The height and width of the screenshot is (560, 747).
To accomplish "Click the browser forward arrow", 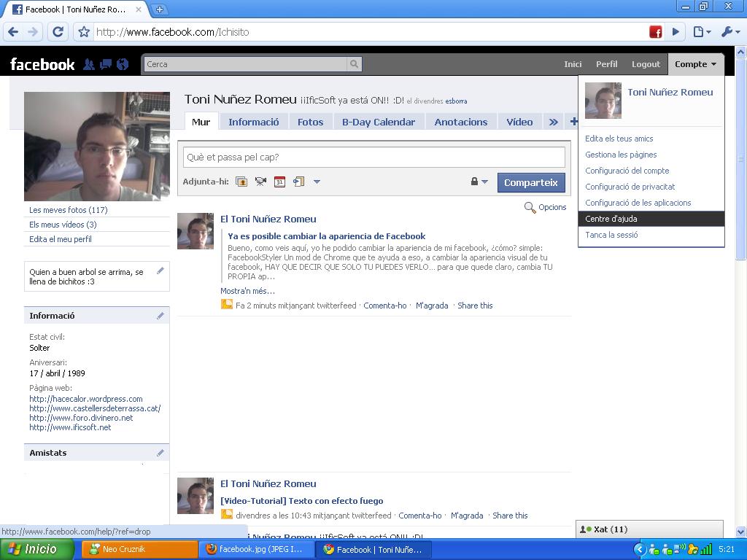I will tap(33, 32).
